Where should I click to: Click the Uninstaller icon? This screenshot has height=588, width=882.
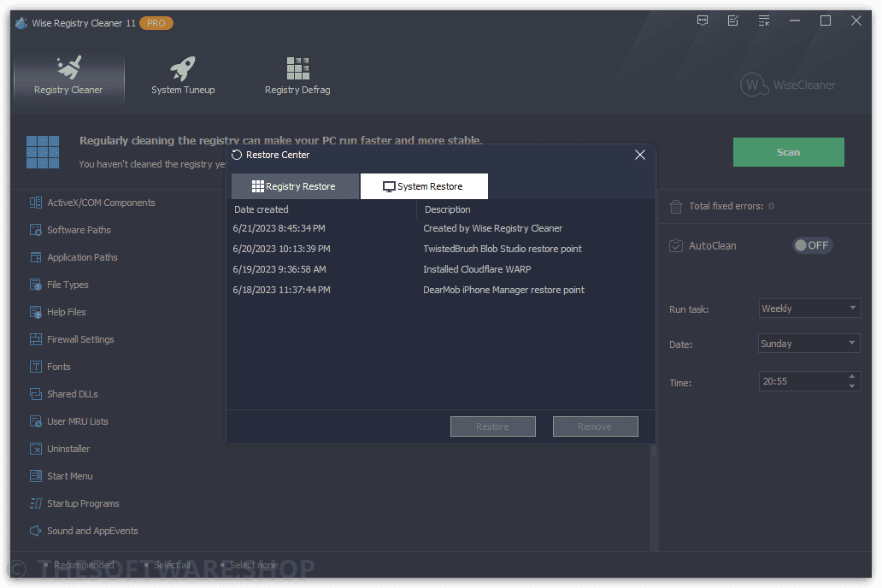pyautogui.click(x=35, y=449)
